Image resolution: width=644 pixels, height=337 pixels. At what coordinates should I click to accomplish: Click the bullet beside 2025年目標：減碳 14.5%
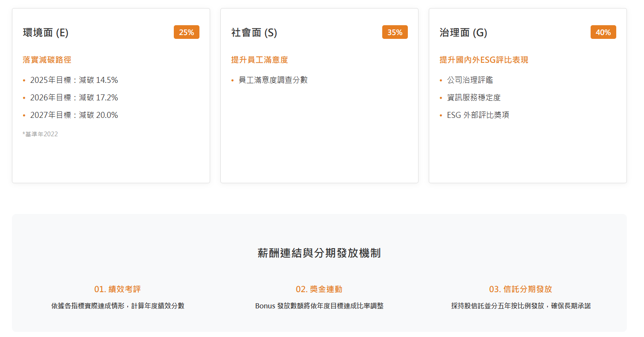point(25,79)
